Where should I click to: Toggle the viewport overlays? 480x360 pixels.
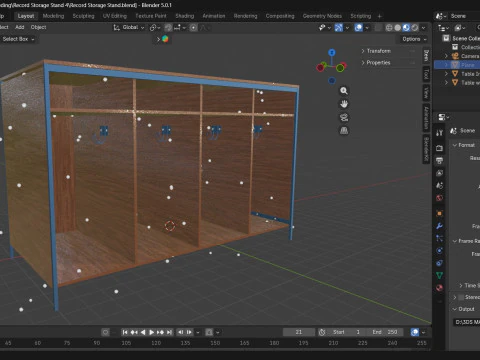(x=359, y=27)
